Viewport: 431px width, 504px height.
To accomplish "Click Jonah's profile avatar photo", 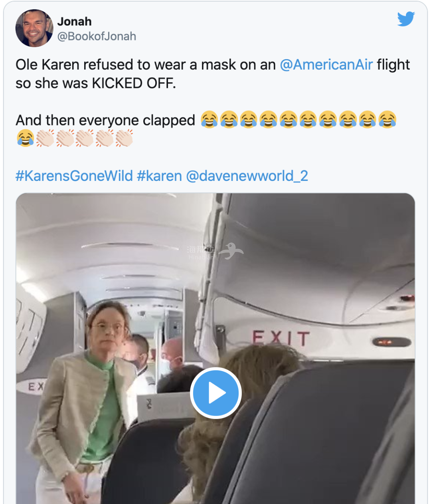I will pos(34,28).
